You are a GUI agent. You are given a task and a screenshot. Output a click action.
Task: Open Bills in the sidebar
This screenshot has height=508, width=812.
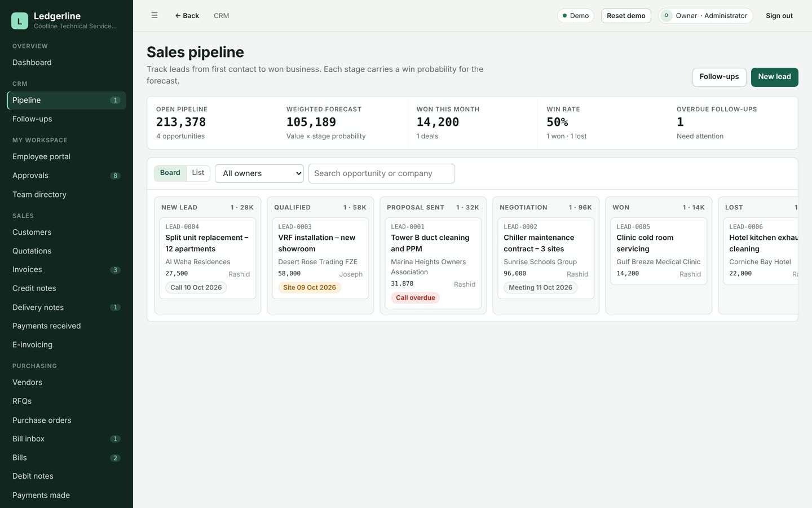[67, 458]
